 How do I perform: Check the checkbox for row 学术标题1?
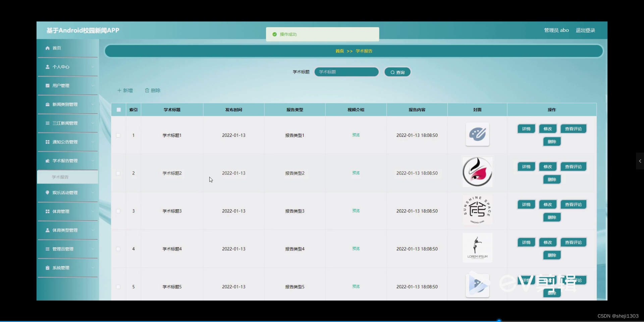click(118, 136)
